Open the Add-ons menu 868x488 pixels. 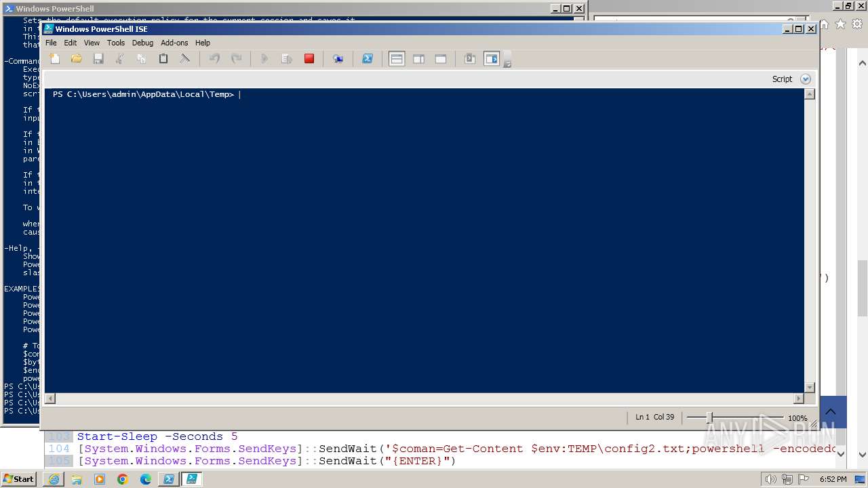coord(174,43)
